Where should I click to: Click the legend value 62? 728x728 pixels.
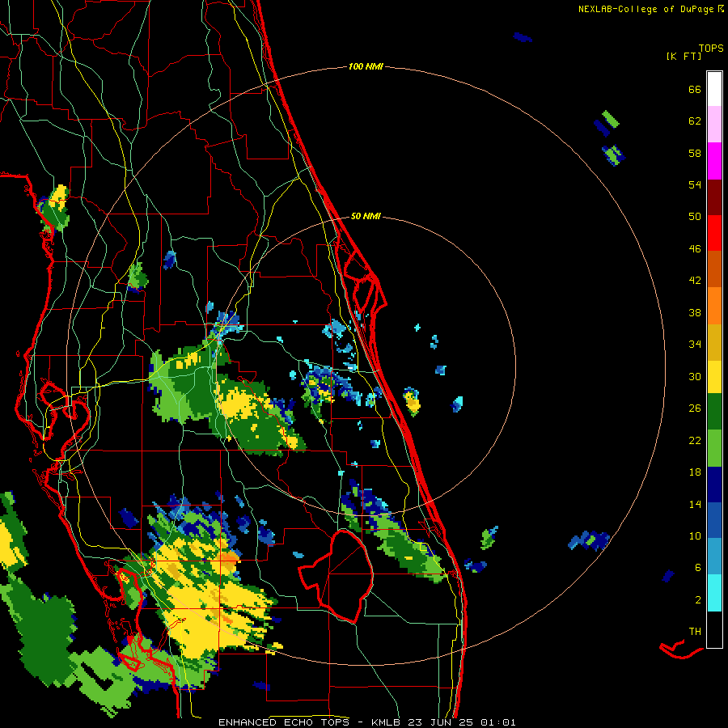[695, 121]
